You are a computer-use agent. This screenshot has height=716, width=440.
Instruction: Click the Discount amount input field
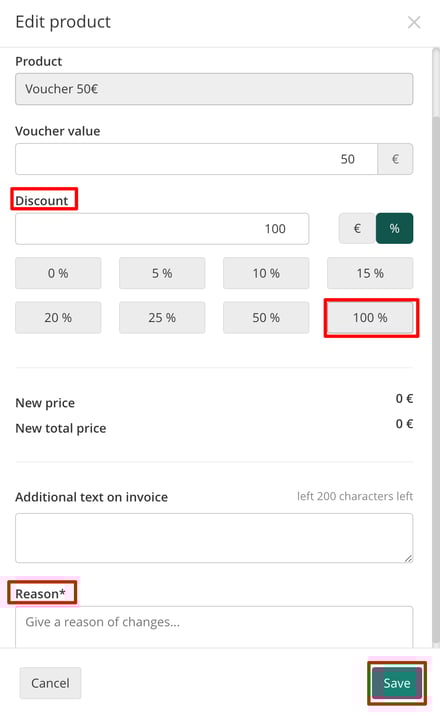pyautogui.click(x=162, y=228)
